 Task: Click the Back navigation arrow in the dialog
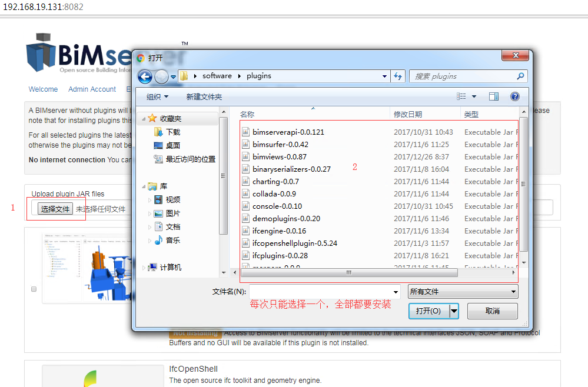(x=145, y=76)
